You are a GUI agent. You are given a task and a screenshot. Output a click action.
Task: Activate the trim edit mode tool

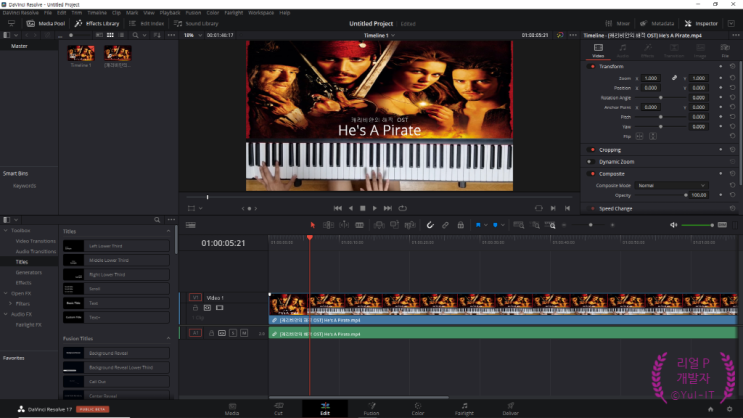pos(328,225)
